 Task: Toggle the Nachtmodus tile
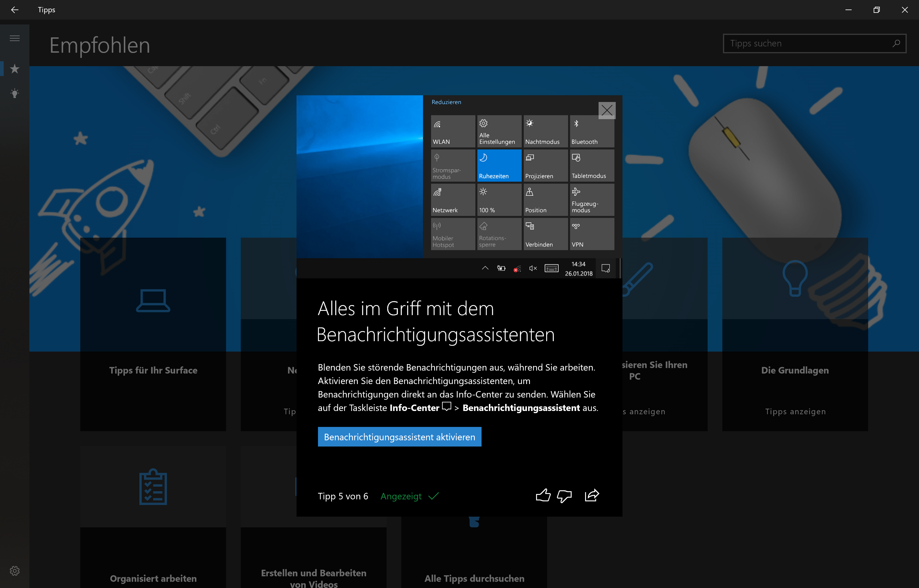click(545, 131)
